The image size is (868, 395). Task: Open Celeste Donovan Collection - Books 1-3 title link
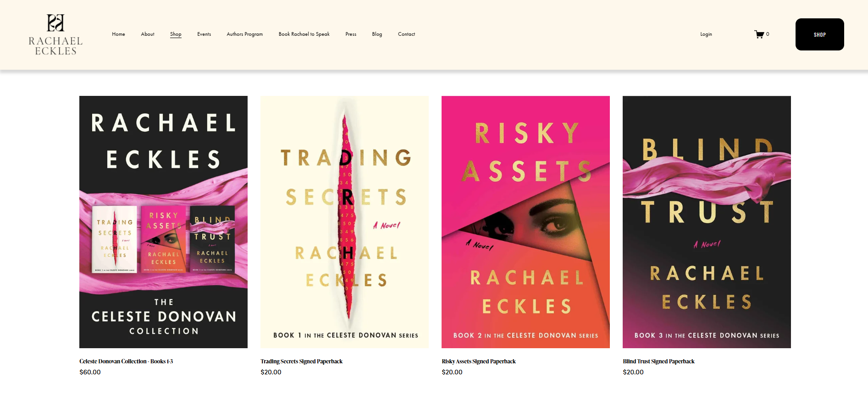pyautogui.click(x=126, y=362)
